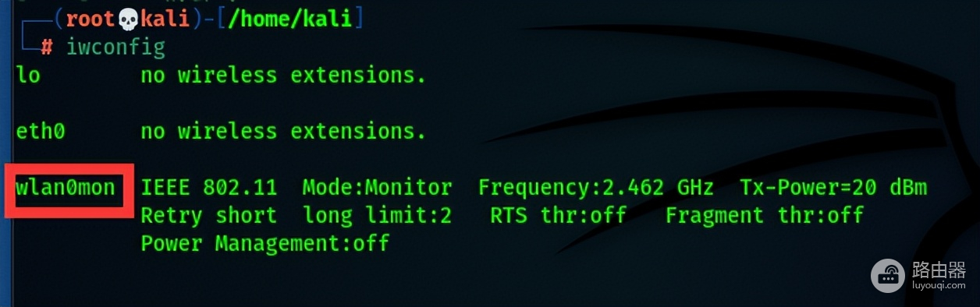The height and width of the screenshot is (307, 980).
Task: Click the eth0 interface name
Action: tap(41, 132)
